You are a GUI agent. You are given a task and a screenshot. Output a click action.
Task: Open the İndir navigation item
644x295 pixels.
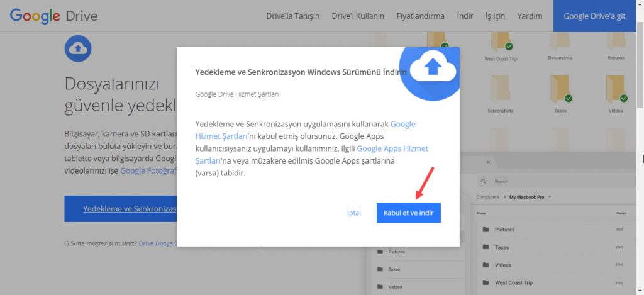(465, 16)
